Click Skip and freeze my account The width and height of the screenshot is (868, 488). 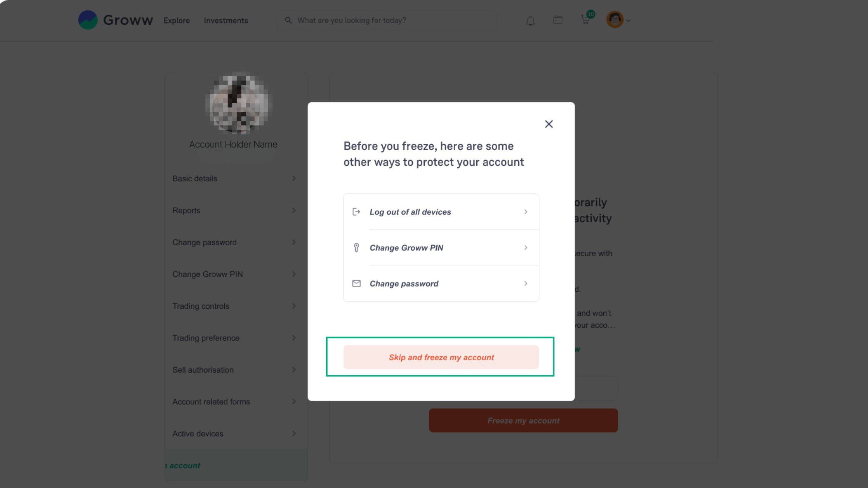(x=441, y=357)
